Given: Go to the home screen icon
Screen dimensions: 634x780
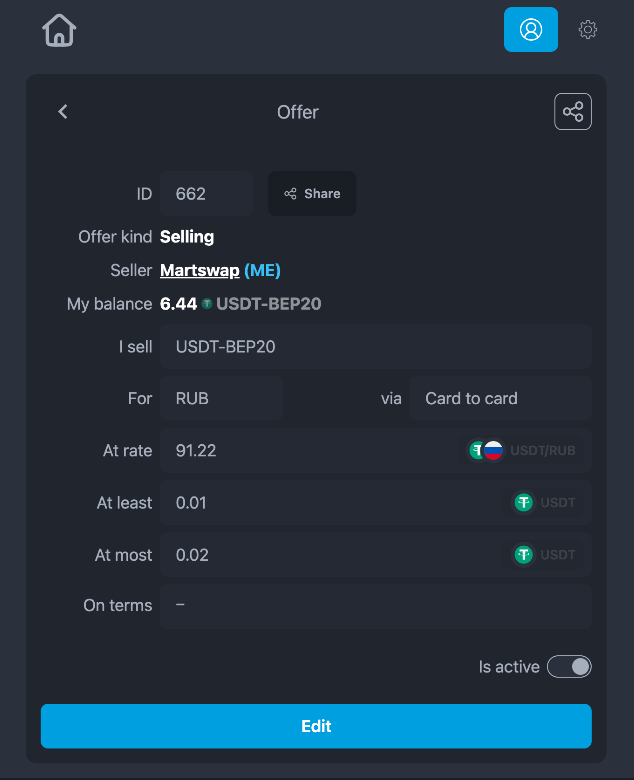Looking at the screenshot, I should point(59,30).
